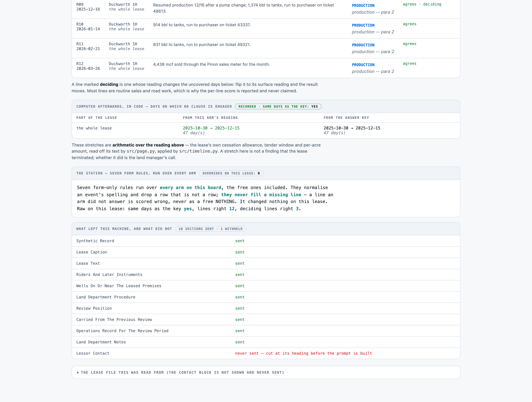Click the never sent status for Lessor Contact
Screen dimensions: 532x402
304,353
